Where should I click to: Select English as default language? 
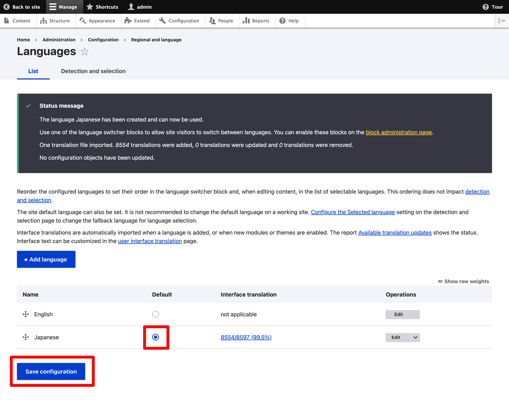[155, 314]
